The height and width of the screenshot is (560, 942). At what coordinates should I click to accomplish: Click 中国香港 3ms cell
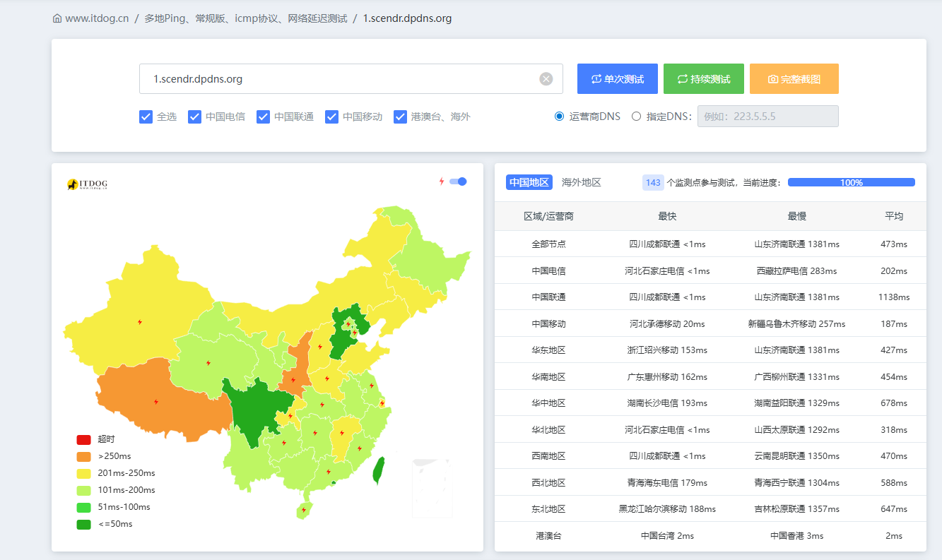[796, 536]
